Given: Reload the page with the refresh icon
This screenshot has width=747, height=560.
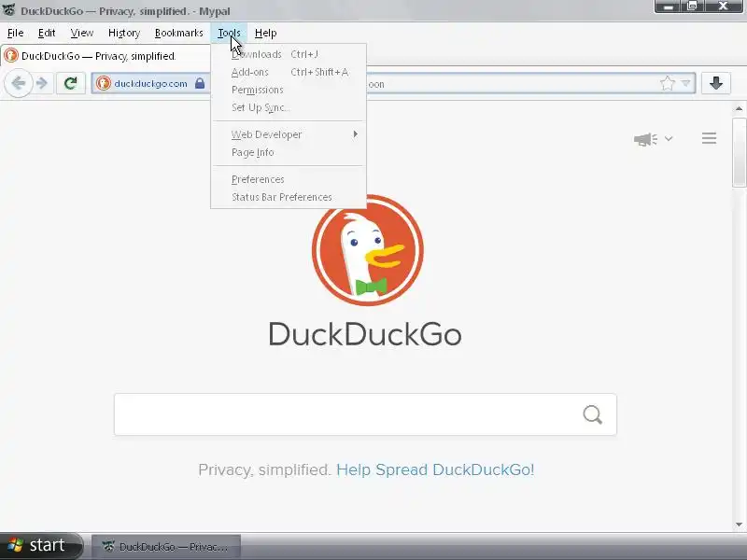Looking at the screenshot, I should point(71,83).
